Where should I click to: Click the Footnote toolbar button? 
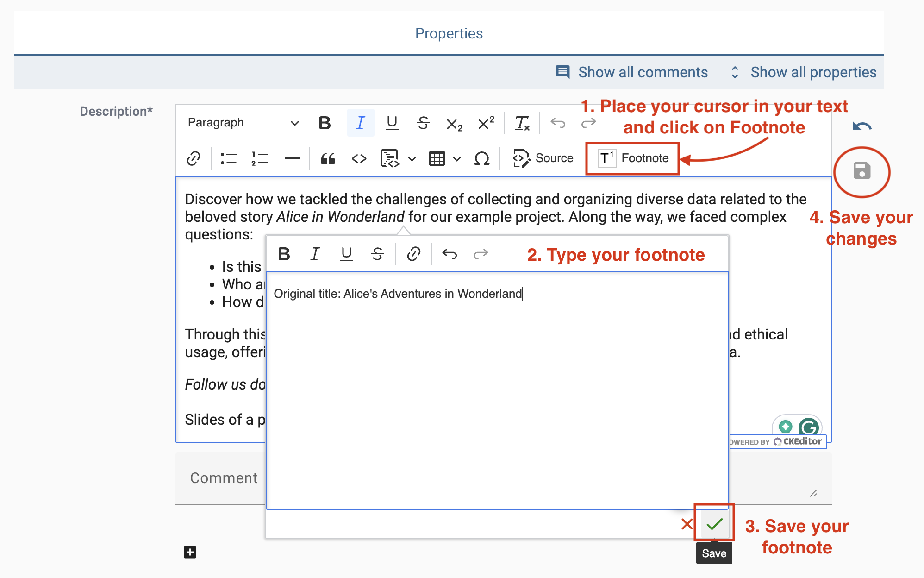click(633, 158)
